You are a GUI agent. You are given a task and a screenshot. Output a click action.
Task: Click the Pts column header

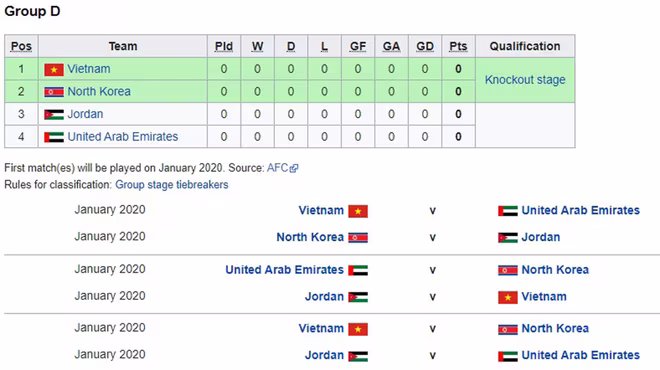click(x=458, y=46)
